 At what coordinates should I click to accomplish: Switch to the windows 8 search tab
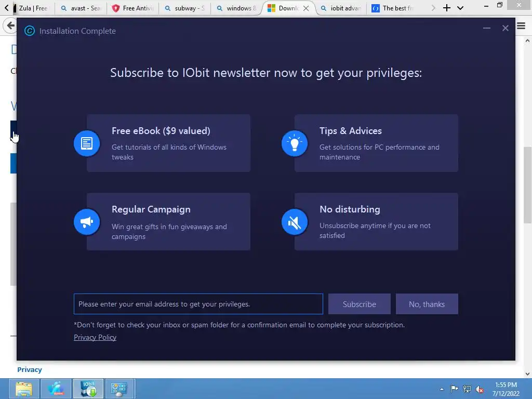click(x=237, y=8)
